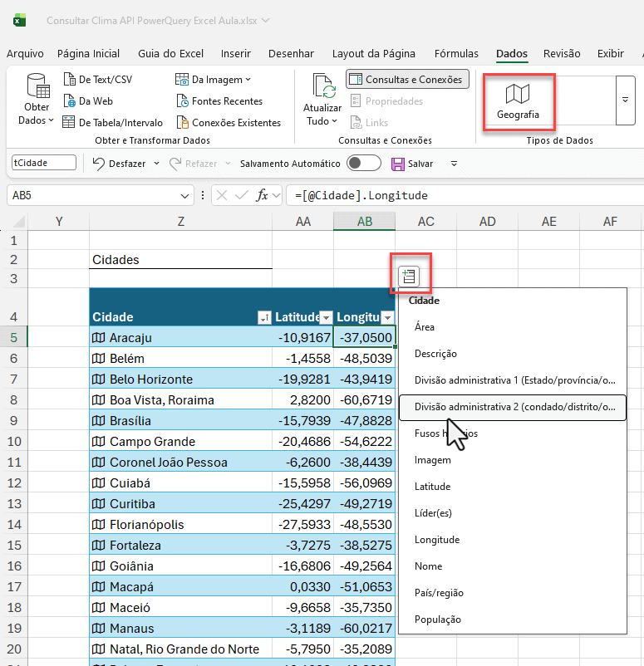Click the Consultas e Conexões button
The image size is (644, 666).
(x=408, y=80)
